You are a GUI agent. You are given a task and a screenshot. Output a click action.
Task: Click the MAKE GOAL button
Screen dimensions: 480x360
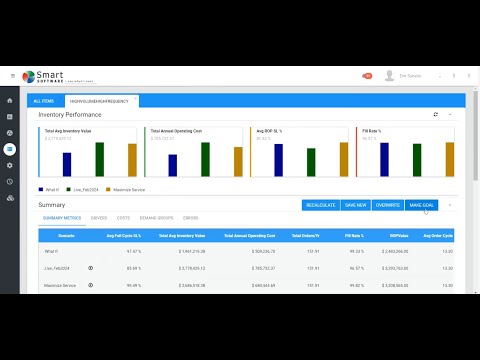point(422,205)
